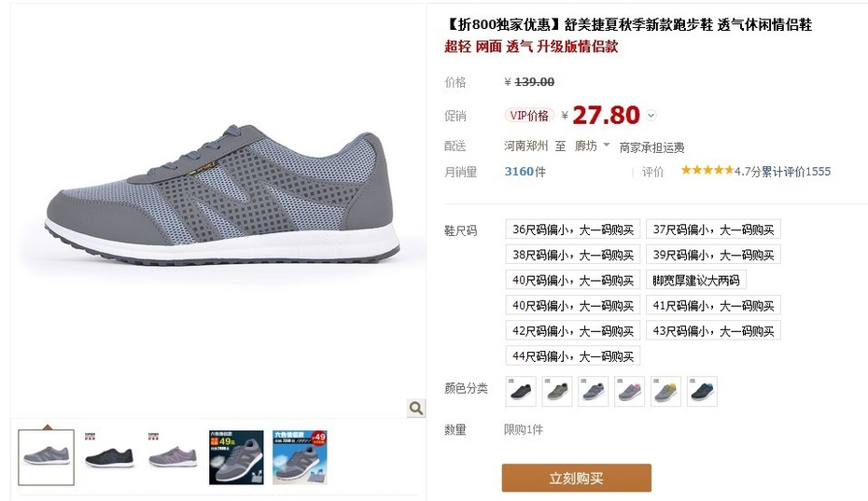Select shoe size 44 option
The height and width of the screenshot is (501, 868).
pos(573,356)
